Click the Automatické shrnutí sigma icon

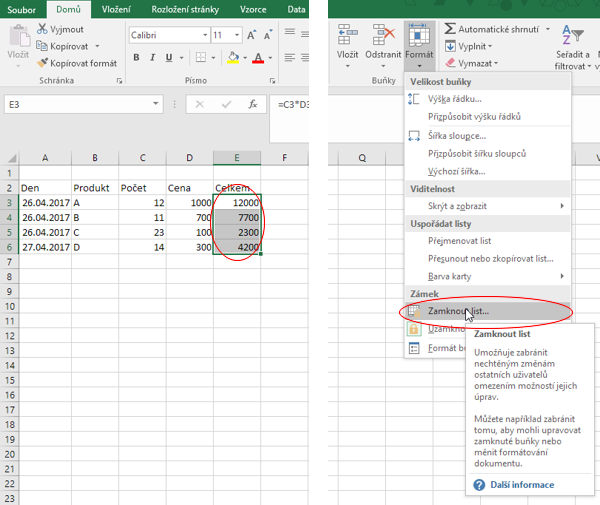(x=450, y=30)
